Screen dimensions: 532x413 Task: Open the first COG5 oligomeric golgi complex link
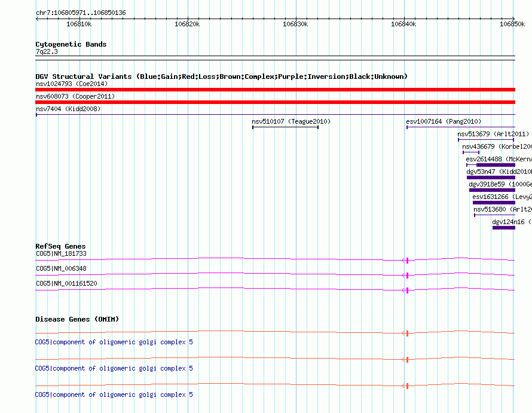point(114,342)
